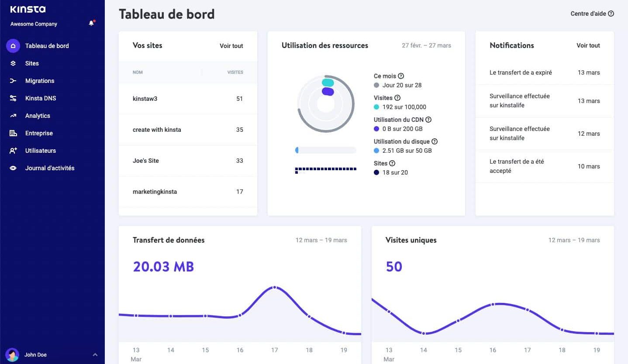Open the help tooltip next to Visites

tap(398, 98)
